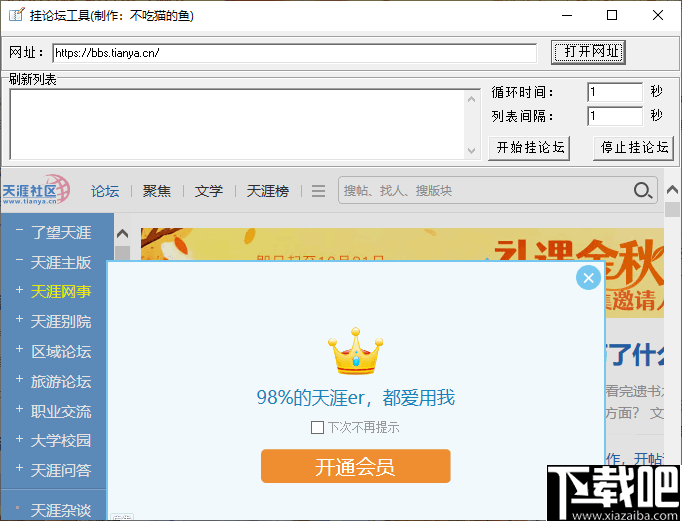Collapse the 了望天涯 sidebar section
682x521 pixels.
[x=20, y=229]
